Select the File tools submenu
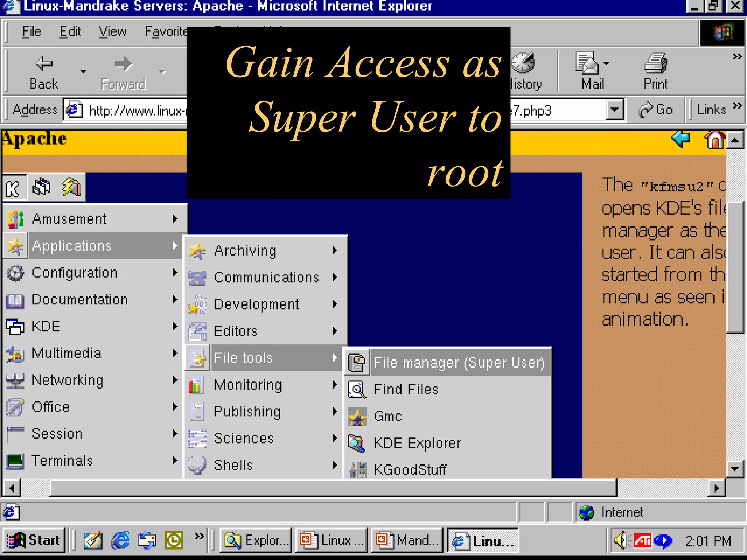The width and height of the screenshot is (747, 560). tap(264, 358)
